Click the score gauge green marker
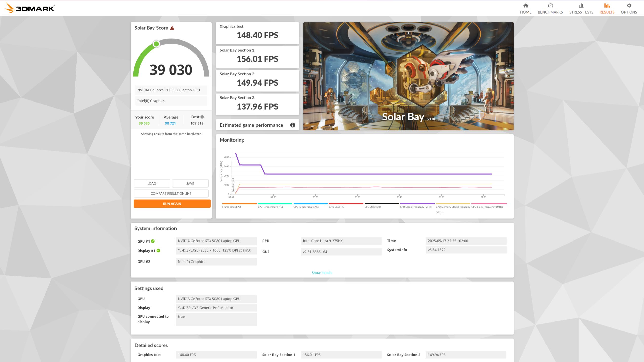Screen dimensions: 644x362 (156, 44)
